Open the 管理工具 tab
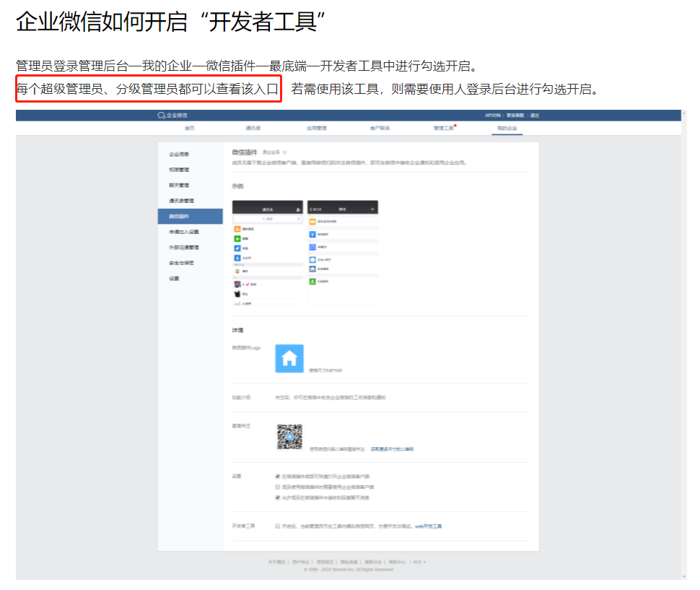Screen dimensions: 700x590 tap(443, 129)
